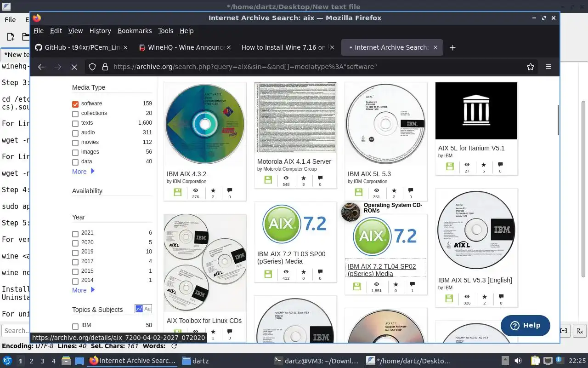Image resolution: width=588 pixels, height=368 pixels.
Task: Check the audio media type checkbox
Action: tap(75, 133)
